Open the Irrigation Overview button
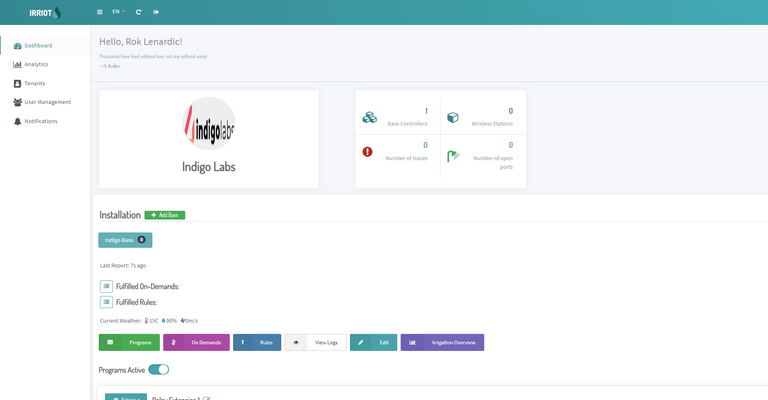The width and height of the screenshot is (768, 400). click(442, 342)
